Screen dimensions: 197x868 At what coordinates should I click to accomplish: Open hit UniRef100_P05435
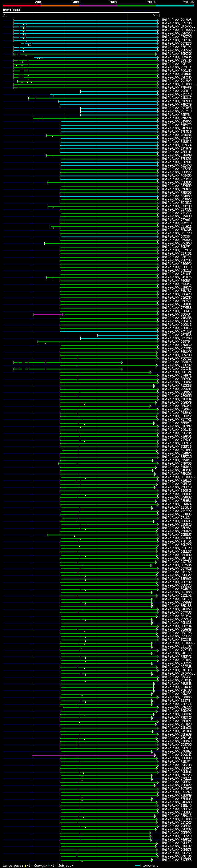tap(177, 57)
